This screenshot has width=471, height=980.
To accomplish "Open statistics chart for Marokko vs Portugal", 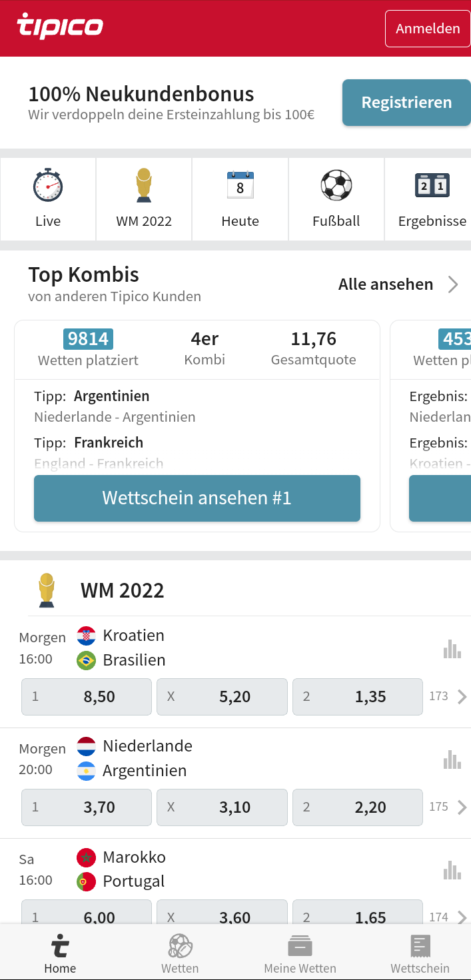I will (x=452, y=870).
